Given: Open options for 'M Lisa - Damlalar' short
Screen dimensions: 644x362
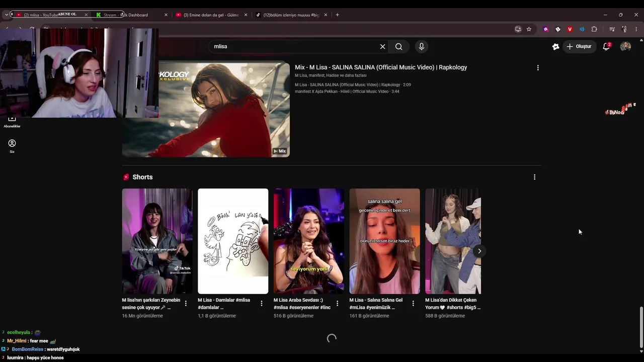Looking at the screenshot, I should pyautogui.click(x=262, y=303).
